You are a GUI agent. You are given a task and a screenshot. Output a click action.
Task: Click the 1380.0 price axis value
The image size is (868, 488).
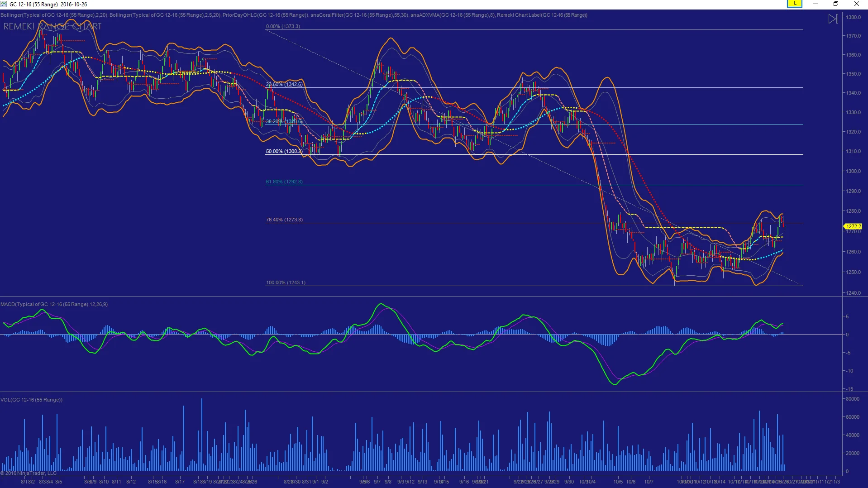(x=854, y=17)
